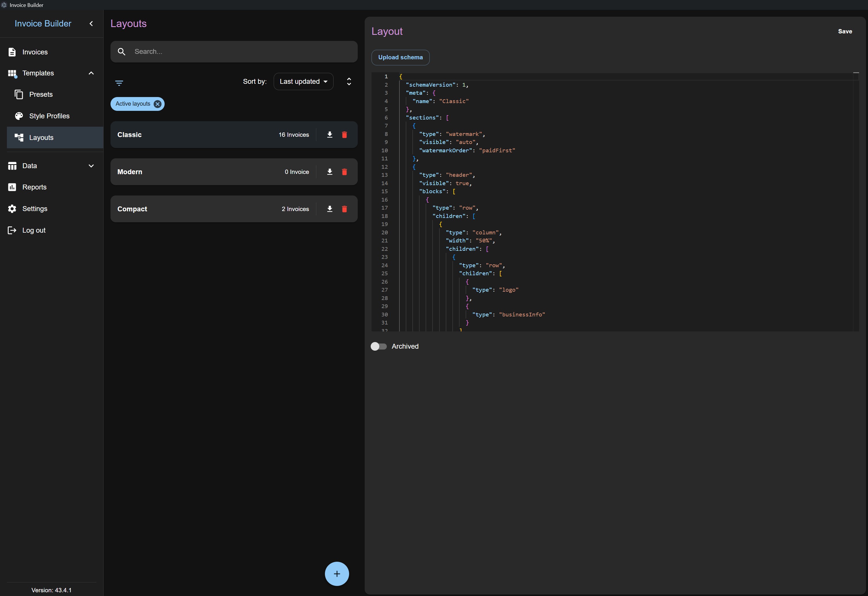Click the search magnifier icon

click(121, 52)
